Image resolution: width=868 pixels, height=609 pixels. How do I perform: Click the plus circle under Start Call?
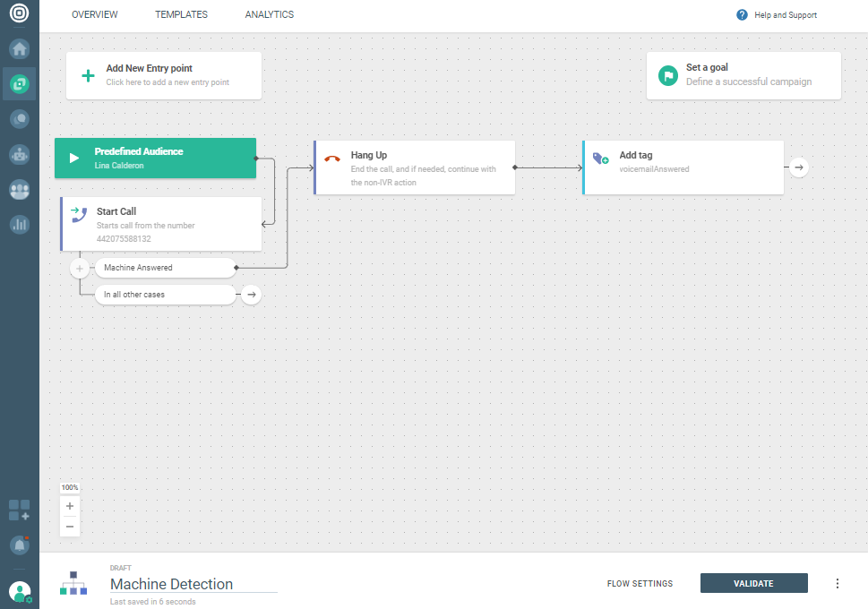click(80, 268)
